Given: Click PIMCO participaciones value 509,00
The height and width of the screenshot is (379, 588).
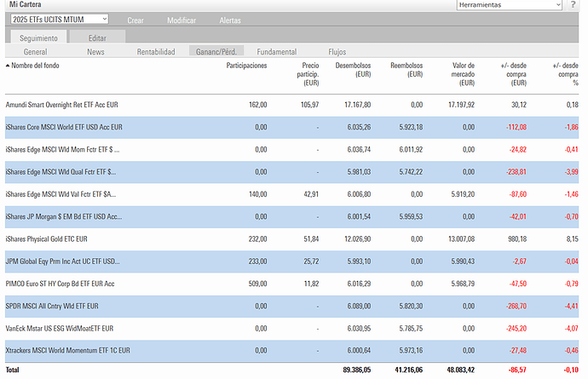Looking at the screenshot, I should click(257, 284).
